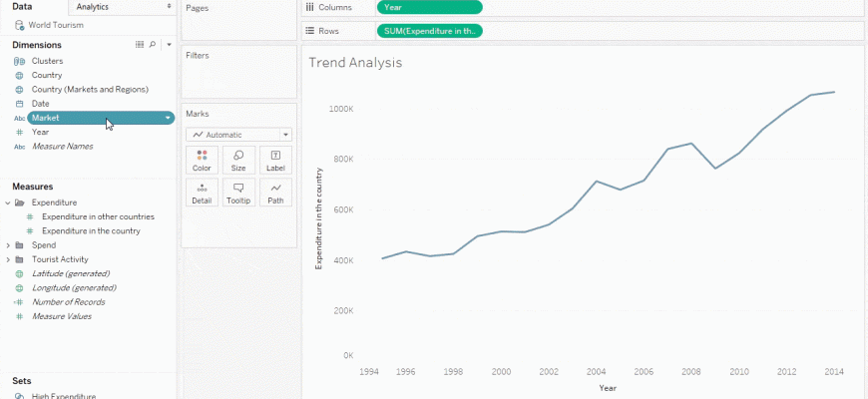Click the Path mark card button

tap(275, 193)
